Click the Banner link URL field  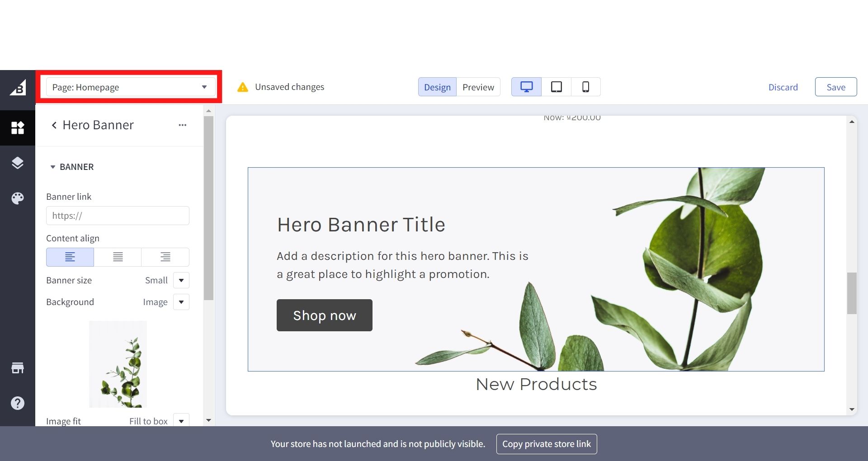pyautogui.click(x=118, y=216)
